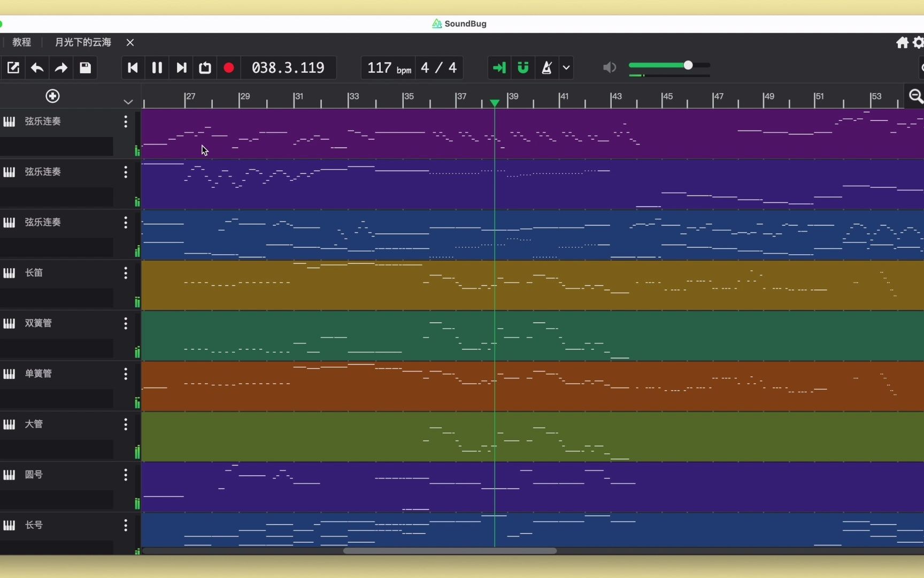Toggle follow-playhead auto-scroll

(499, 68)
